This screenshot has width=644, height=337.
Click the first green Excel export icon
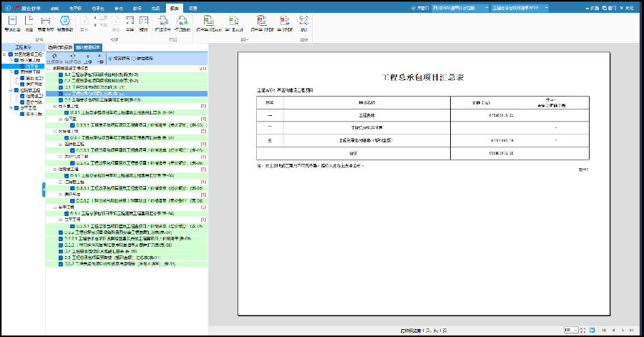pos(209,21)
